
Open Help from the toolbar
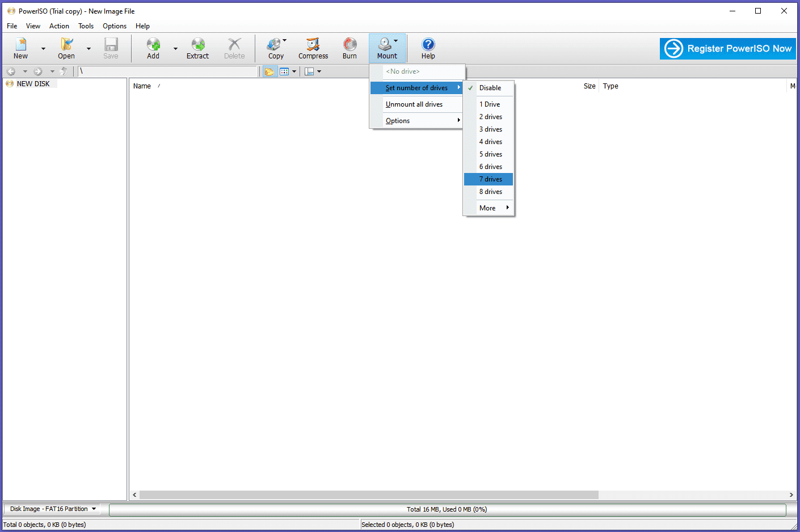(x=428, y=48)
